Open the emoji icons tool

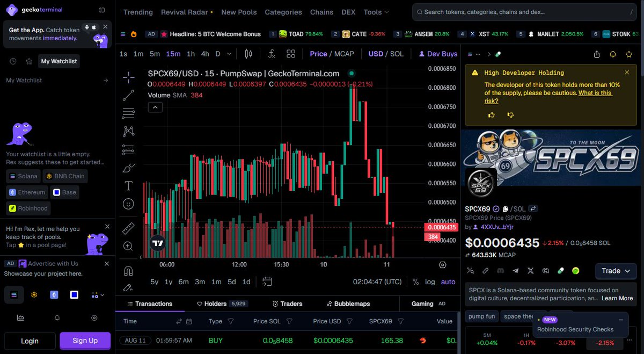click(x=128, y=204)
